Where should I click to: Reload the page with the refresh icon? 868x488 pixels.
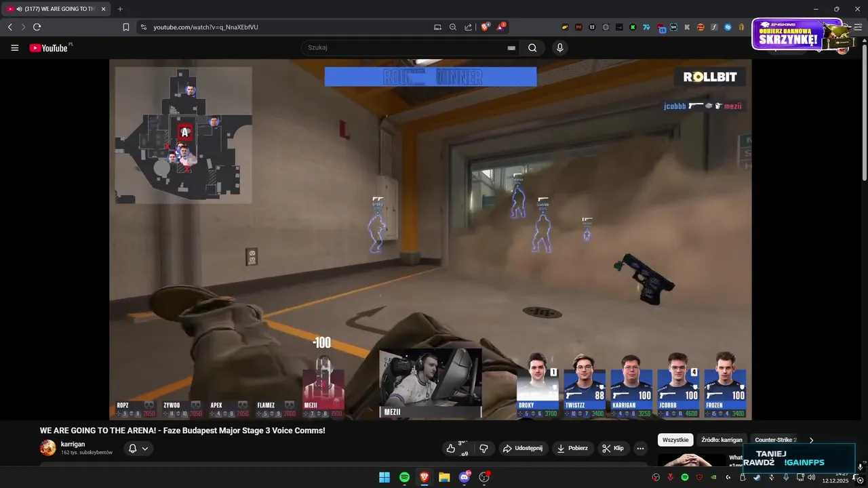pyautogui.click(x=37, y=27)
